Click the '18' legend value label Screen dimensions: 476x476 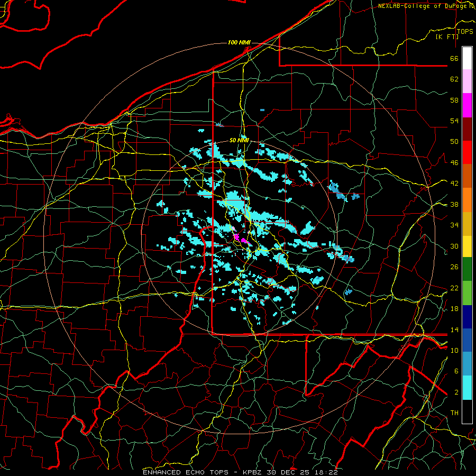pyautogui.click(x=454, y=309)
